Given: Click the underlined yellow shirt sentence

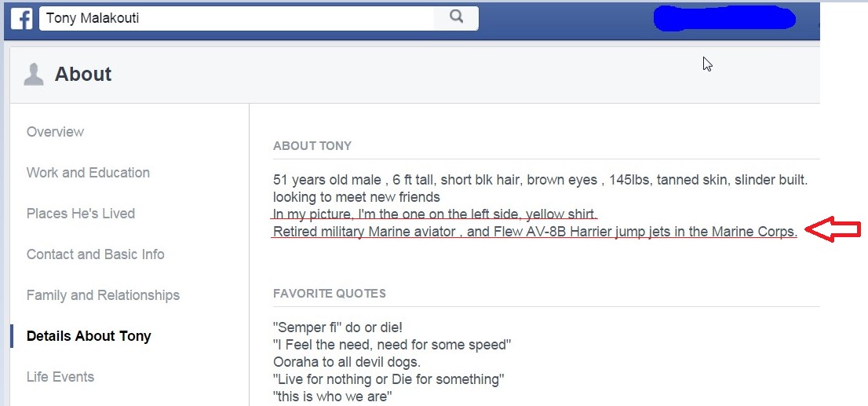Looking at the screenshot, I should tap(435, 214).
